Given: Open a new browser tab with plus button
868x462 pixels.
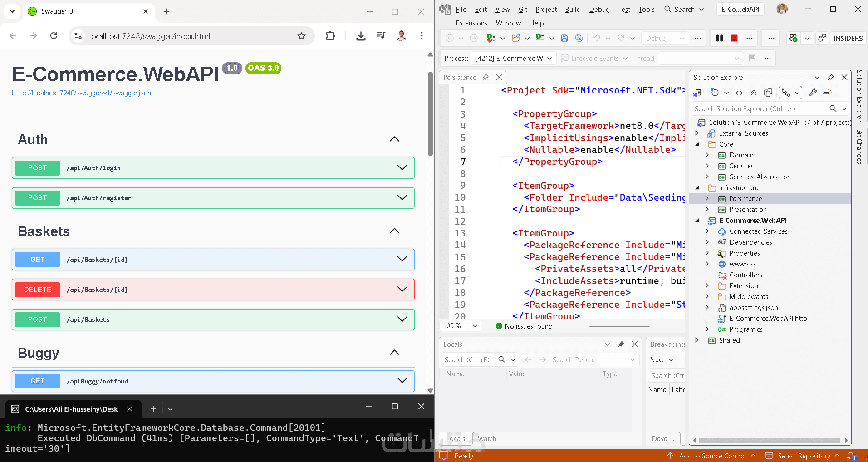Looking at the screenshot, I should (x=167, y=11).
